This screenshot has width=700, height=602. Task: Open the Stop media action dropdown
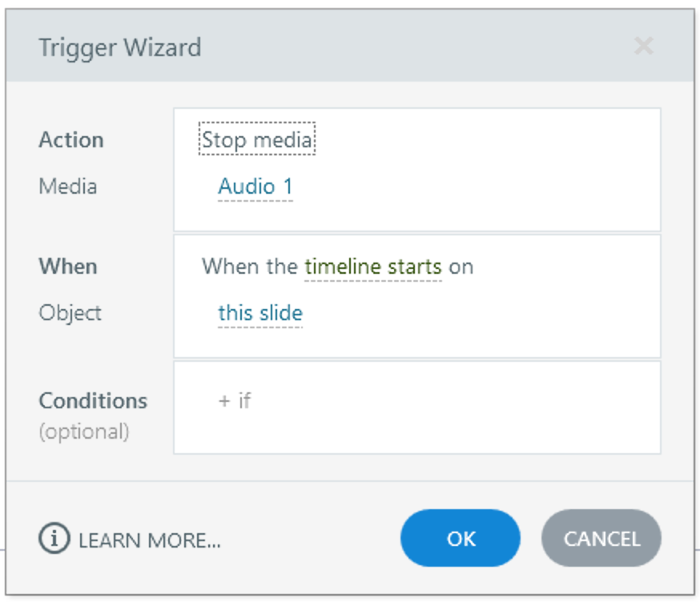[x=257, y=141]
